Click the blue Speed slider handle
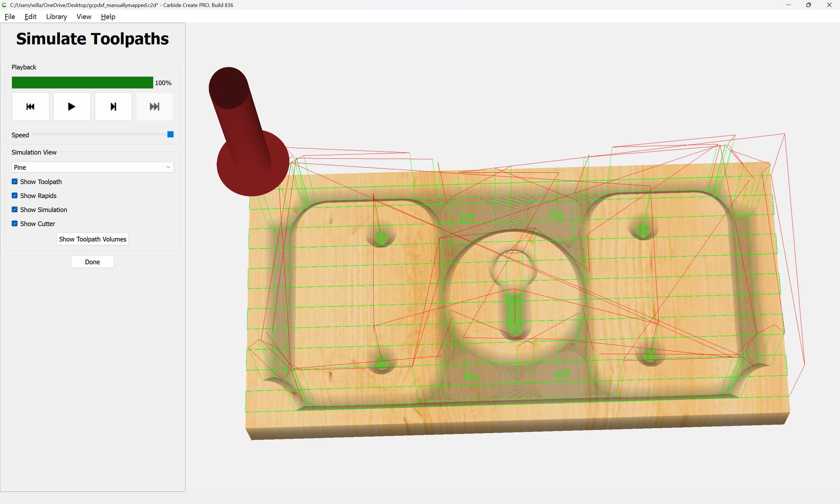840x504 pixels. coord(171,134)
